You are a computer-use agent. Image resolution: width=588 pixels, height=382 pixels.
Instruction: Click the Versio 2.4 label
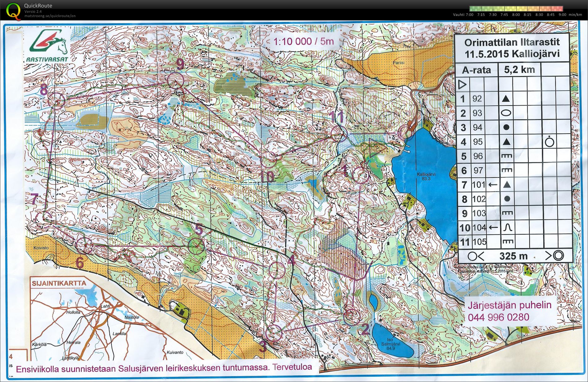pyautogui.click(x=33, y=12)
